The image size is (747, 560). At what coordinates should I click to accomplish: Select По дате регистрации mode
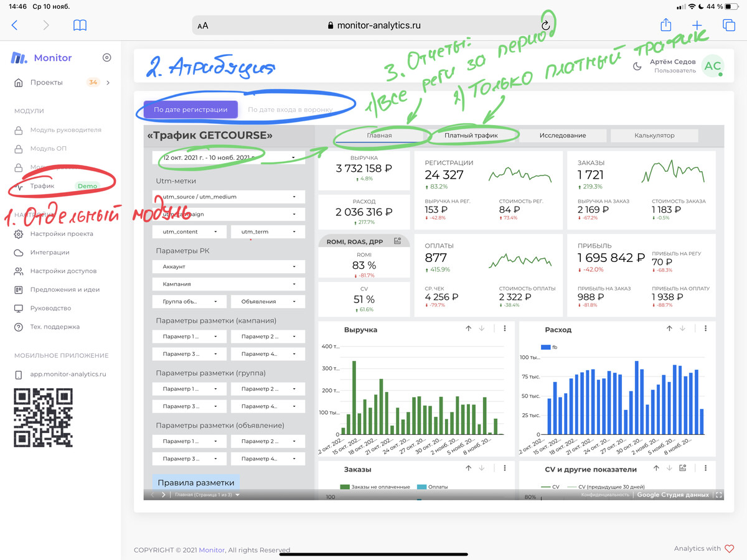click(x=190, y=110)
